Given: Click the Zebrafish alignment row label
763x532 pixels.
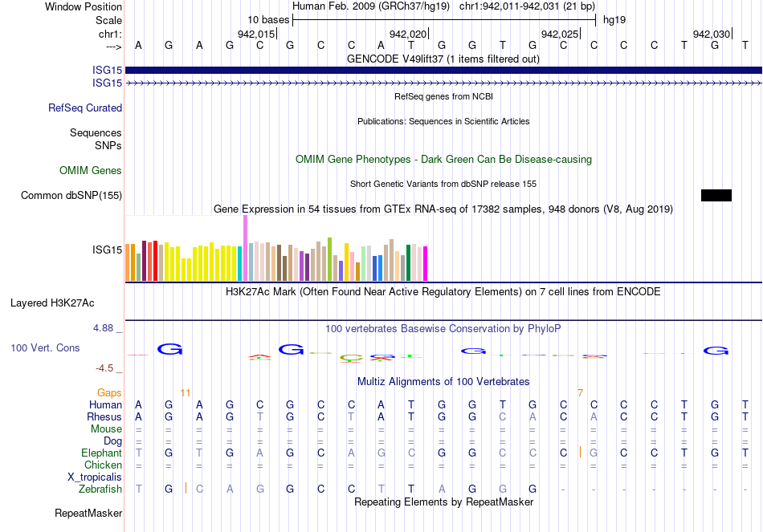Looking at the screenshot, I should coord(100,489).
